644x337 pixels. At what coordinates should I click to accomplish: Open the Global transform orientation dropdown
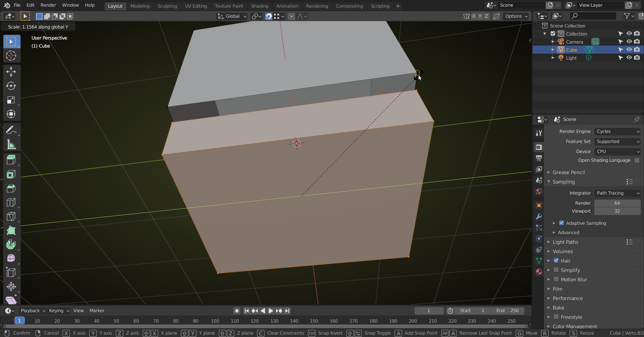(232, 16)
